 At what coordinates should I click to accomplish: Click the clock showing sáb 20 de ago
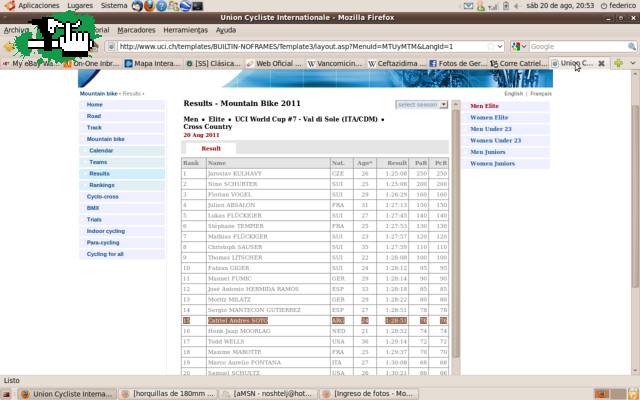click(x=560, y=6)
